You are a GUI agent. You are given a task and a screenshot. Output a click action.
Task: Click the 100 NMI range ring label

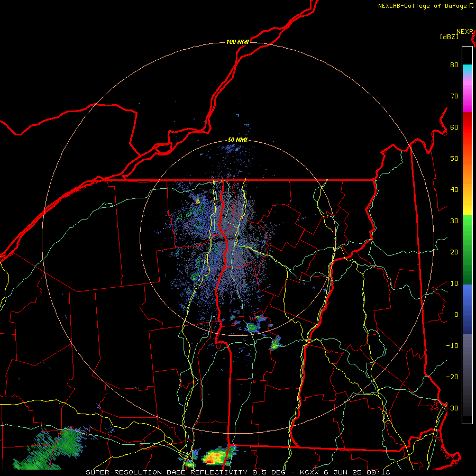(x=237, y=42)
